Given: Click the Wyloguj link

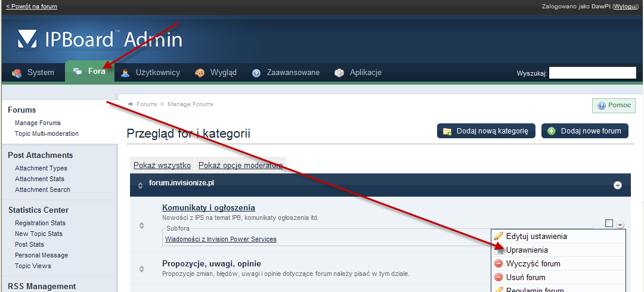Looking at the screenshot, I should 626,6.
